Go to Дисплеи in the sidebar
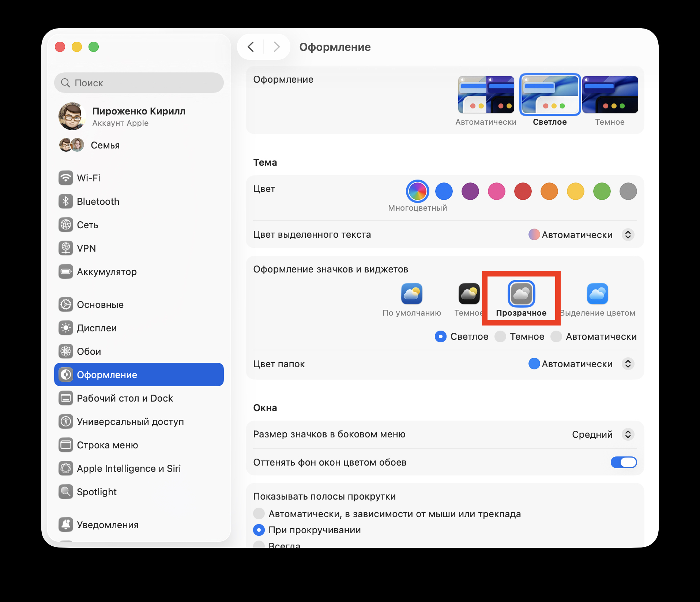Viewport: 700px width, 602px height. 97,328
